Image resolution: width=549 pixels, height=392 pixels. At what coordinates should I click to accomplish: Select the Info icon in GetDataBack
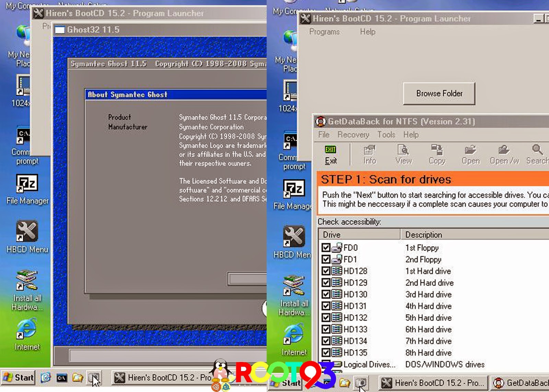369,154
